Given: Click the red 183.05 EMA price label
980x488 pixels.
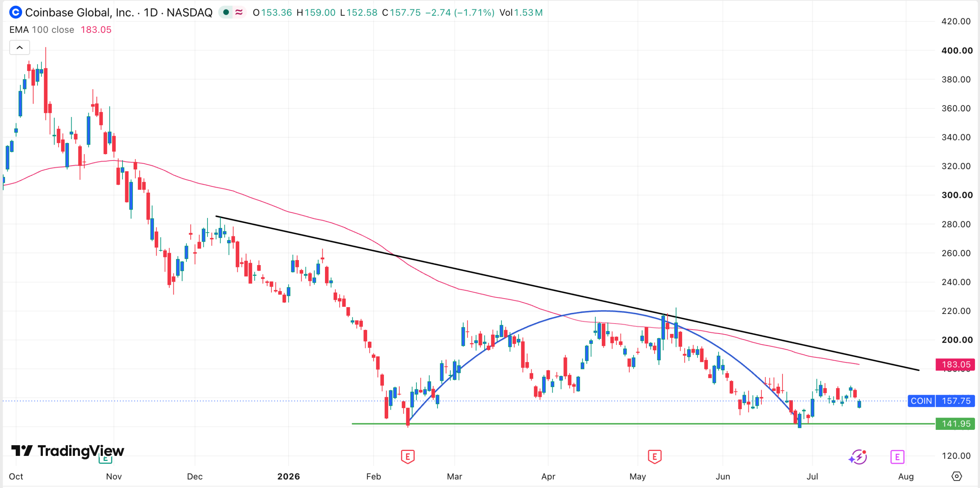Looking at the screenshot, I should pos(955,364).
